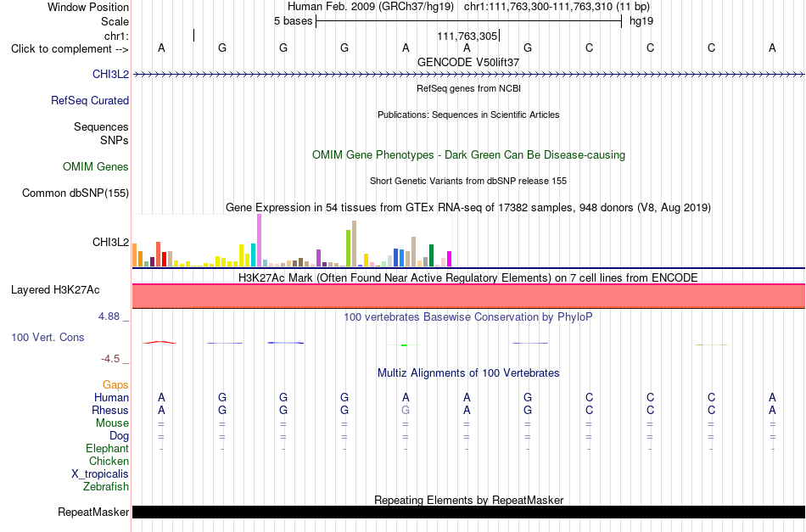Click 'Multiz Alignments of 100 Vertebrates' title
This screenshot has height=532, width=806.
click(x=468, y=372)
